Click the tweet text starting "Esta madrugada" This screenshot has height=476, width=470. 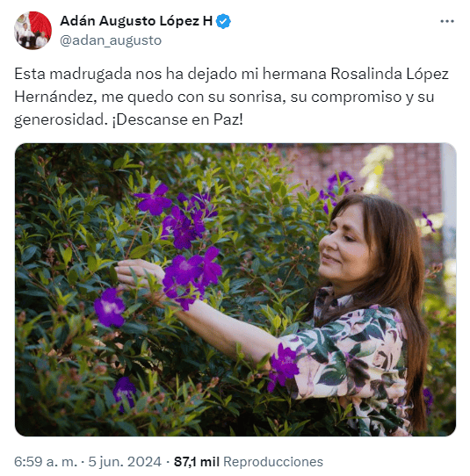tap(231, 97)
